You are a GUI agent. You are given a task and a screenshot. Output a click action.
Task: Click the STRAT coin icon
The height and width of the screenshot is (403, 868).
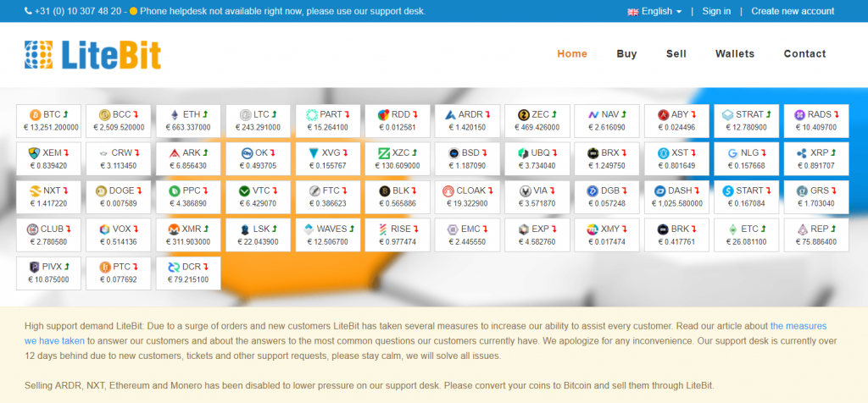point(727,115)
